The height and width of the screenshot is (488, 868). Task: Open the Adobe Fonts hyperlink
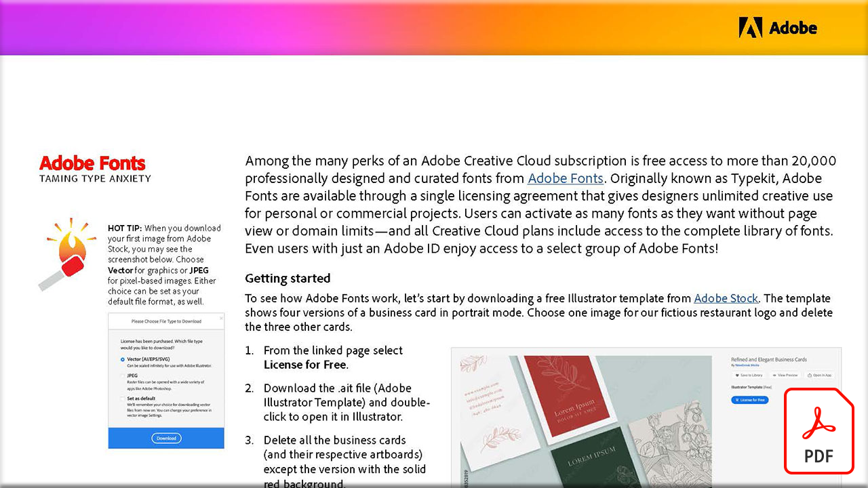click(x=566, y=178)
